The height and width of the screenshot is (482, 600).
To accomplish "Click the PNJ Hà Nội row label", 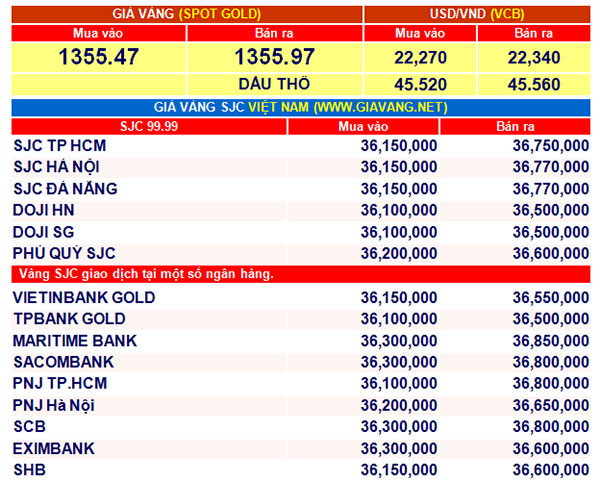I will (57, 405).
